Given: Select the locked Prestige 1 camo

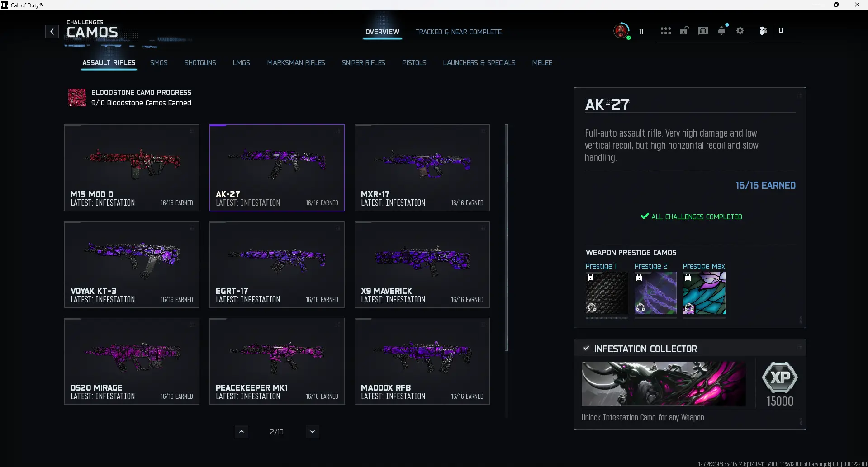Looking at the screenshot, I should 607,293.
